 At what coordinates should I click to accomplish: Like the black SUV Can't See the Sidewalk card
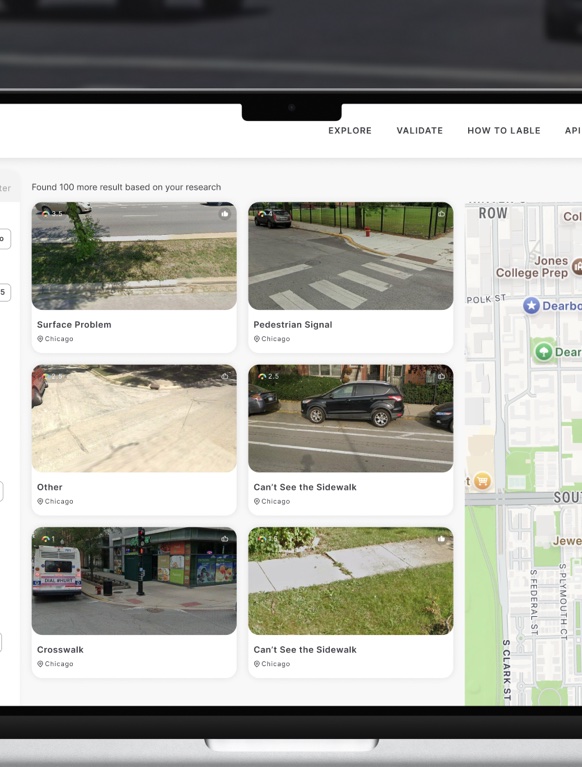pos(441,376)
